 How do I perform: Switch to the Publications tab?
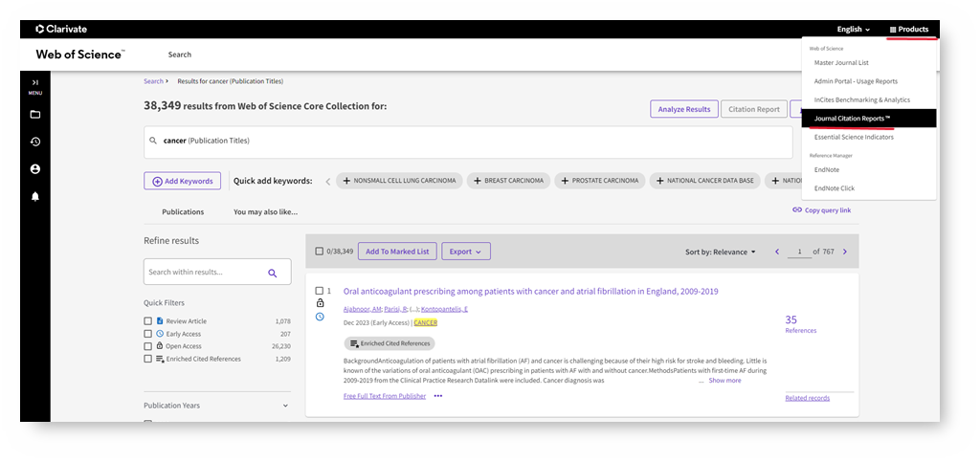click(x=183, y=211)
